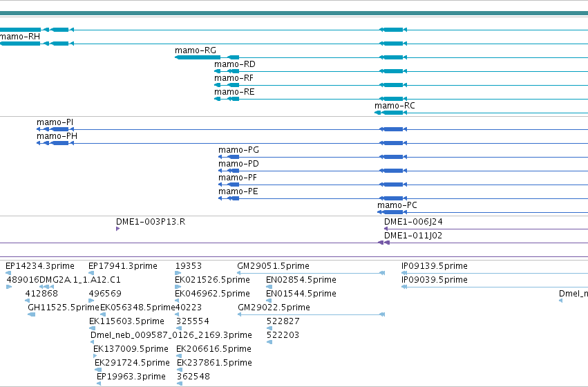588x387 pixels.
Task: Click EST EP17941.3prime
Action: click(123, 266)
